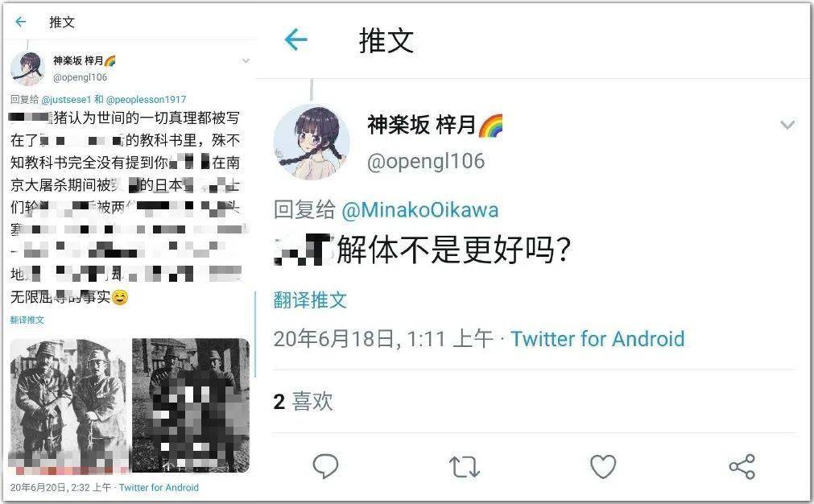814x504 pixels.
Task: Go back using the small left-panel arrow
Action: (x=21, y=22)
